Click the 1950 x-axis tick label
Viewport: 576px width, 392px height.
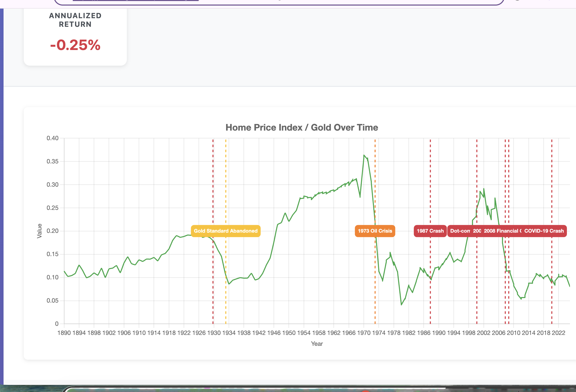289,333
